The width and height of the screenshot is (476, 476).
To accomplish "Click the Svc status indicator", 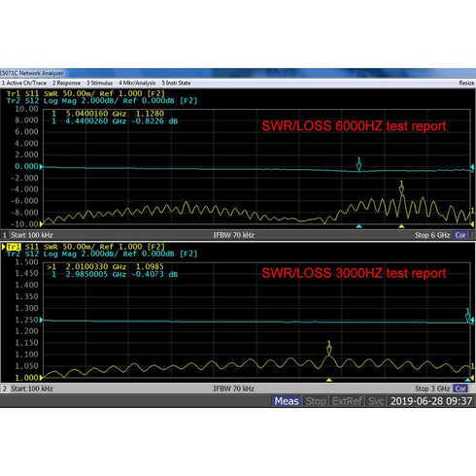I will pos(376,401).
